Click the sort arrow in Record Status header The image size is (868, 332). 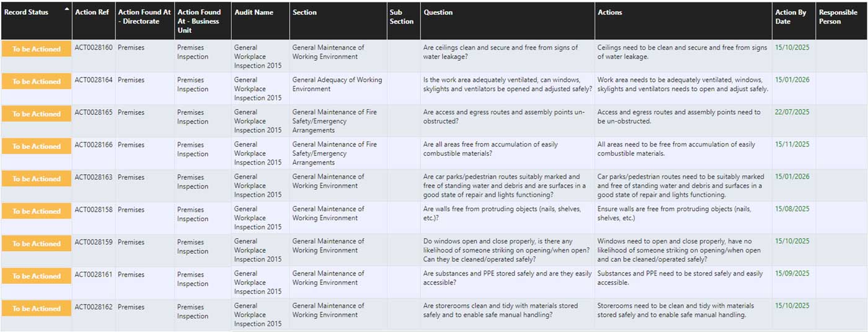[x=67, y=9]
